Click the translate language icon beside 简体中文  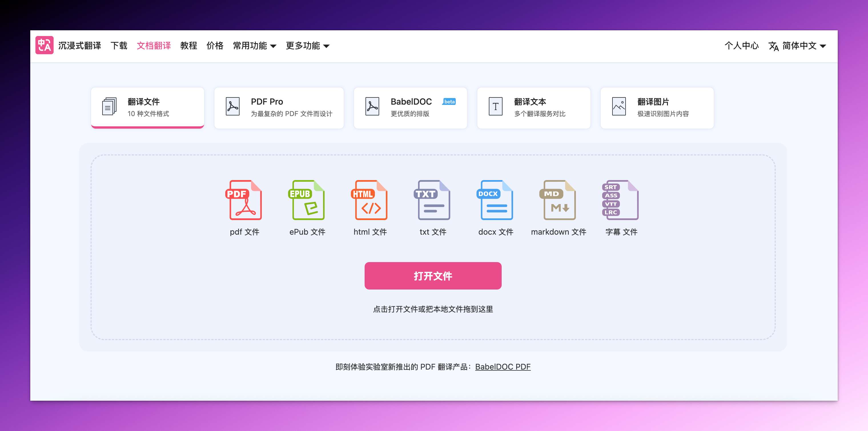773,46
